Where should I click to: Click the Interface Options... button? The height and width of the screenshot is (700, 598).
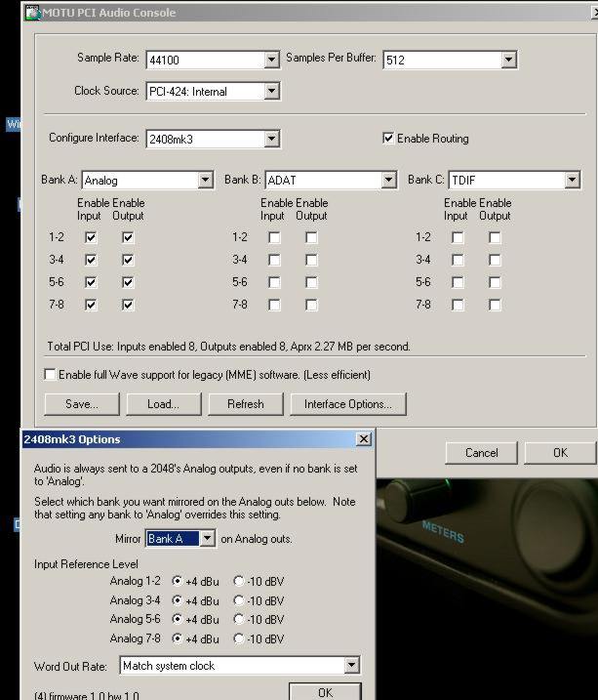tap(347, 404)
